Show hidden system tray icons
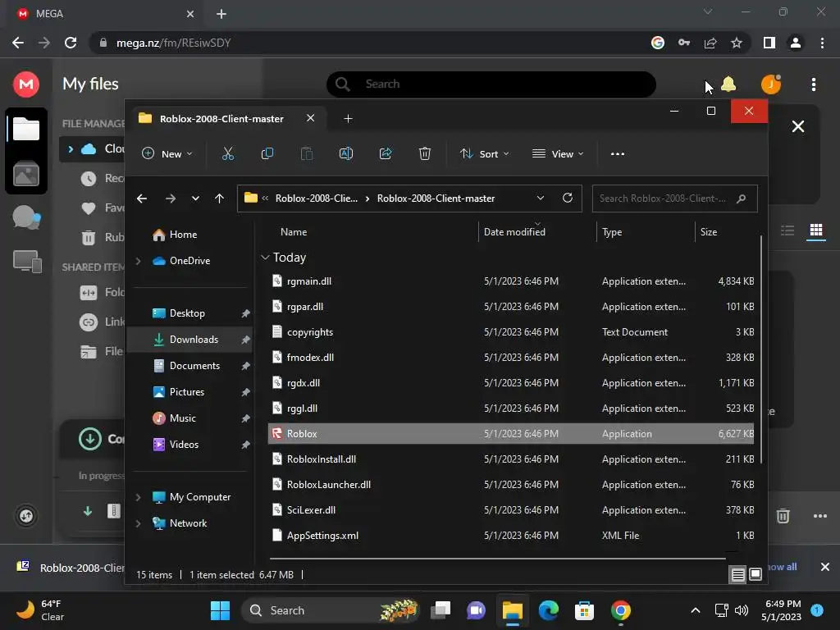Image resolution: width=840 pixels, height=630 pixels. click(696, 610)
